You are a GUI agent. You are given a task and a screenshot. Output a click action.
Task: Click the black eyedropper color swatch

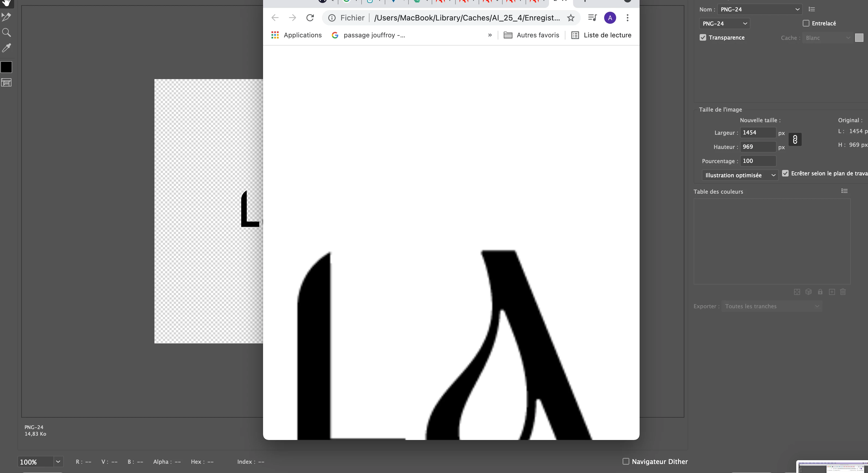pyautogui.click(x=6, y=67)
